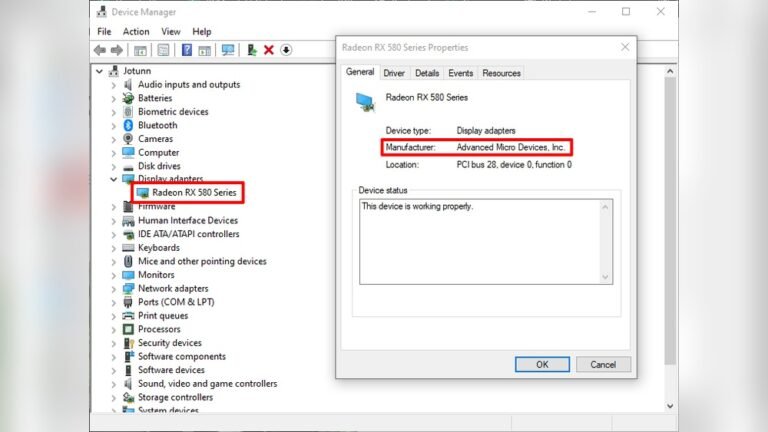Image resolution: width=768 pixels, height=432 pixels.
Task: Select the Print queues category icon
Action: (128, 316)
